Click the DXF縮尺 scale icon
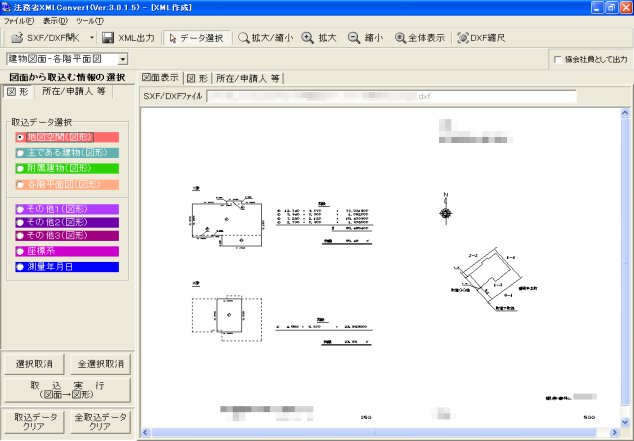 [x=463, y=38]
